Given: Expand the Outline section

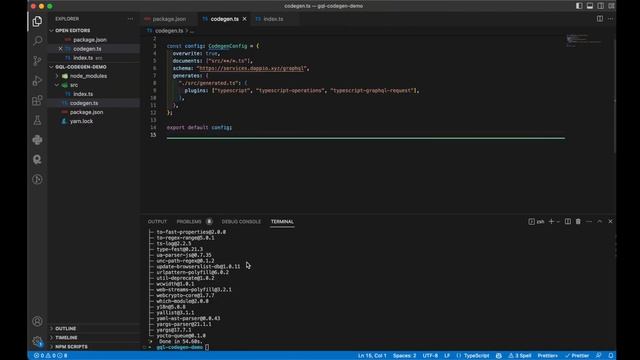Looking at the screenshot, I should pyautogui.click(x=66, y=329).
